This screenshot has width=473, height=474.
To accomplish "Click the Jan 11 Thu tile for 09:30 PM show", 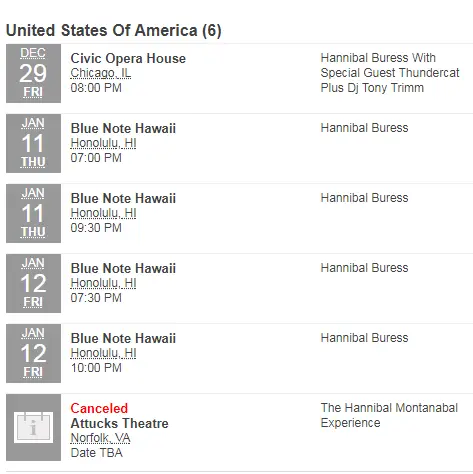I will 33,213.
